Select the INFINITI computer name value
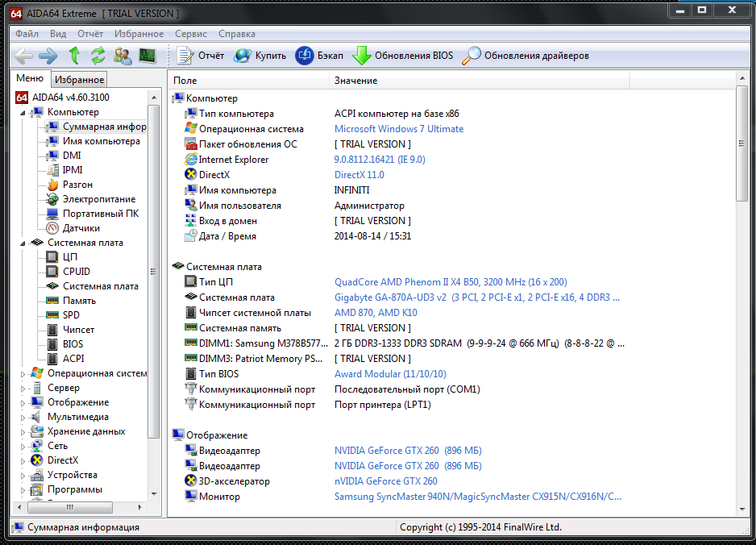The width and height of the screenshot is (756, 545). coord(351,190)
